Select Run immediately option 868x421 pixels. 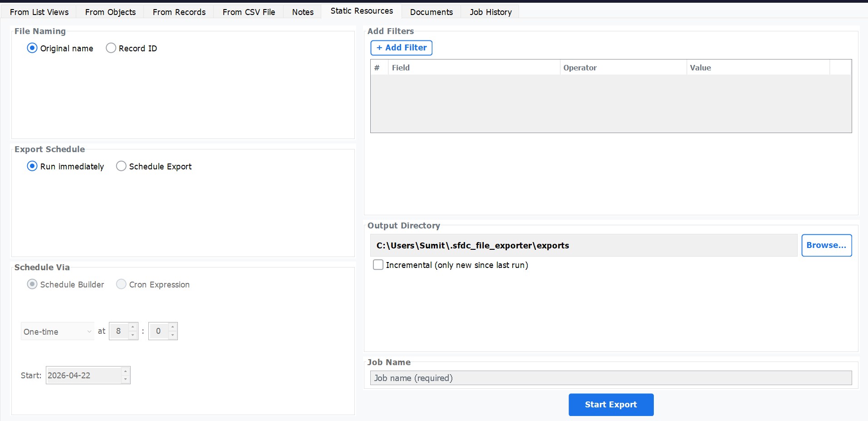click(x=32, y=166)
